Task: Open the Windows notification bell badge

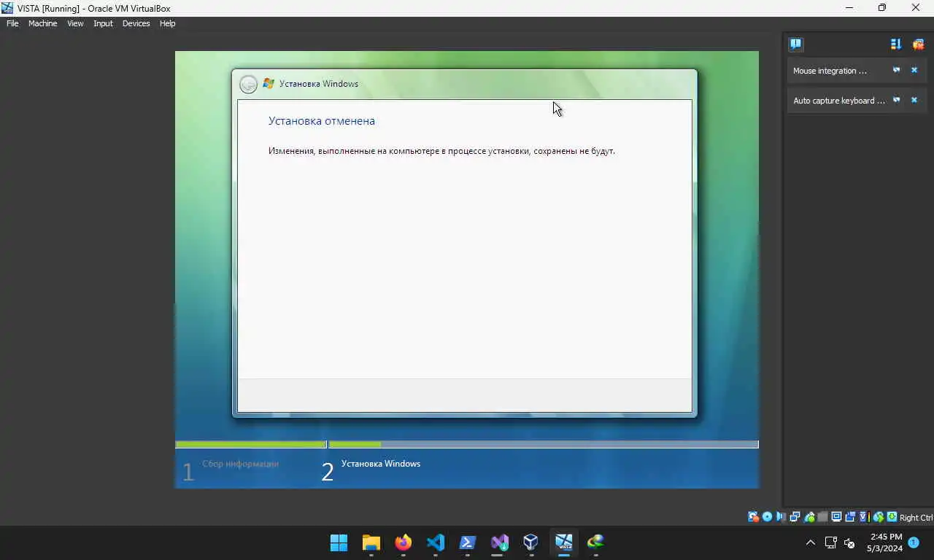Action: pyautogui.click(x=914, y=542)
